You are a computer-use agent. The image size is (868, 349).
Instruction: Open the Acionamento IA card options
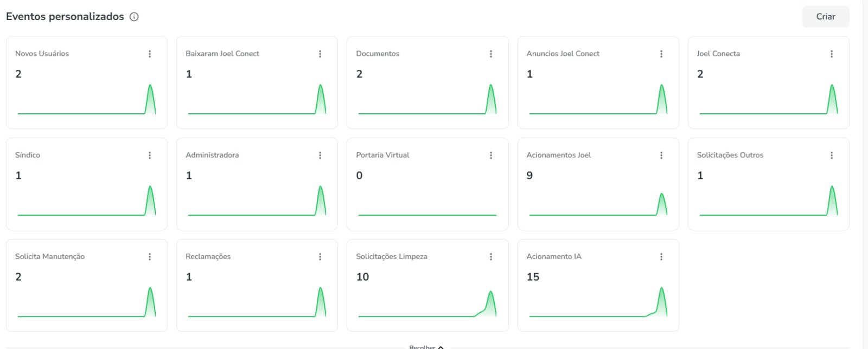[661, 256]
